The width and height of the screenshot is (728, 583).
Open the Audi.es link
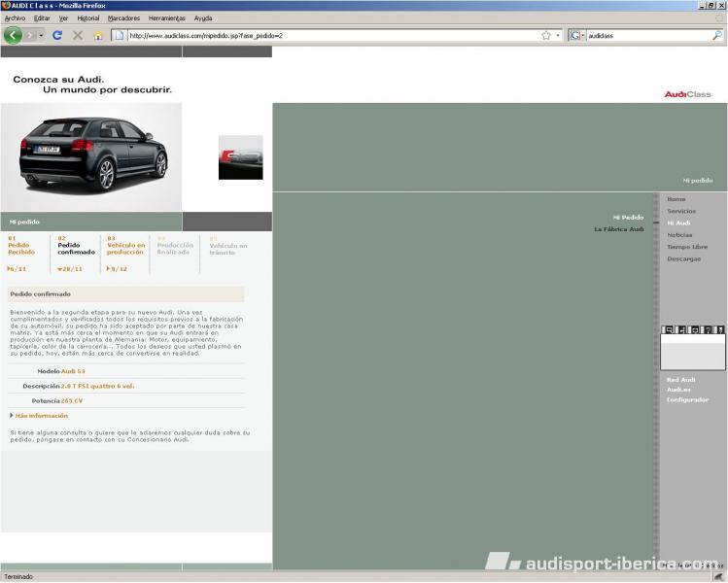point(678,390)
